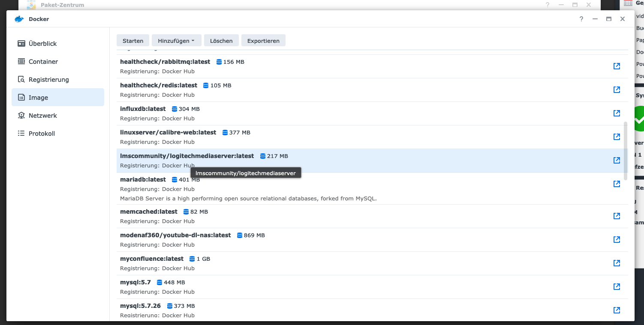Open the Überblick section
Screen dimensions: 644x325
[58, 44]
